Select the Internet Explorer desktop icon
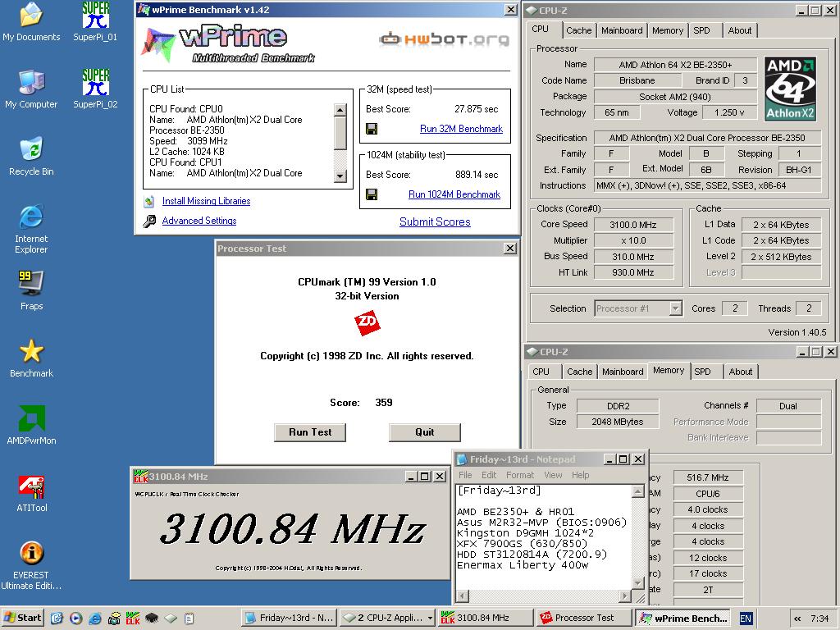The width and height of the screenshot is (840, 630). (x=31, y=228)
